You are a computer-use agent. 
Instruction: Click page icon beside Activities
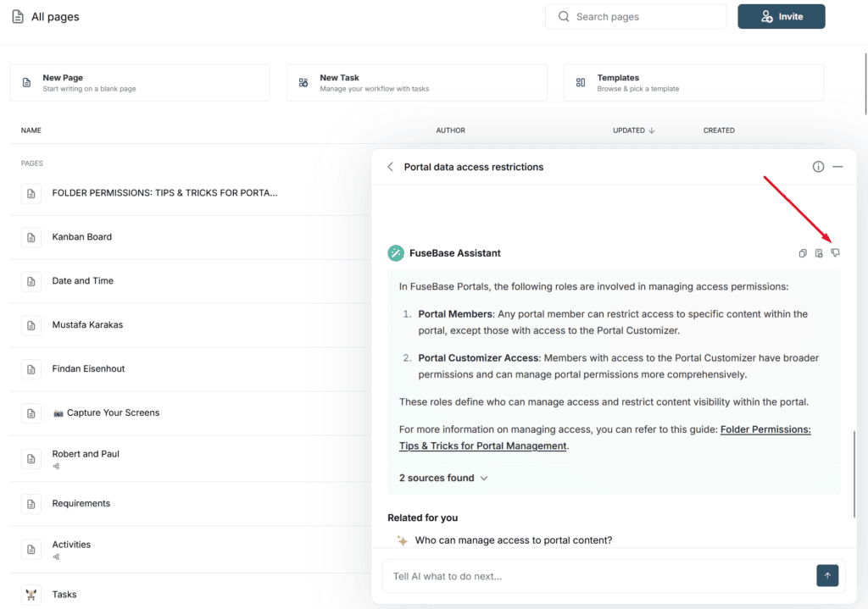click(x=31, y=549)
